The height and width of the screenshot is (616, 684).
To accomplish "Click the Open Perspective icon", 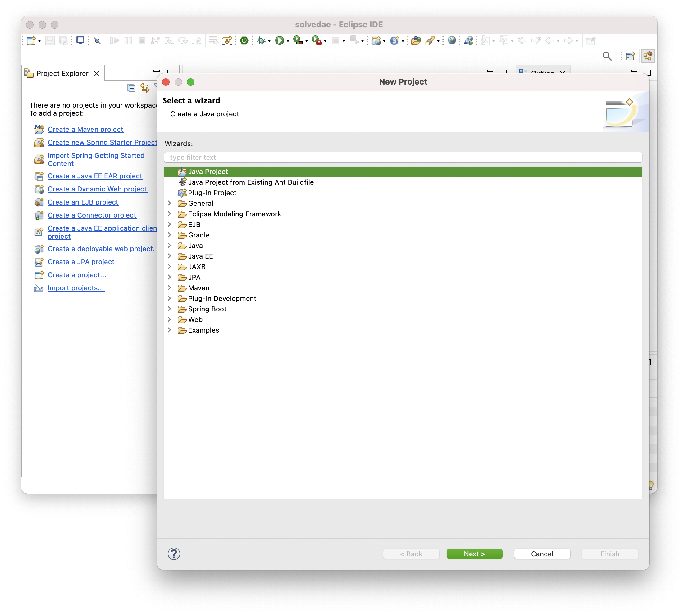I will point(630,56).
